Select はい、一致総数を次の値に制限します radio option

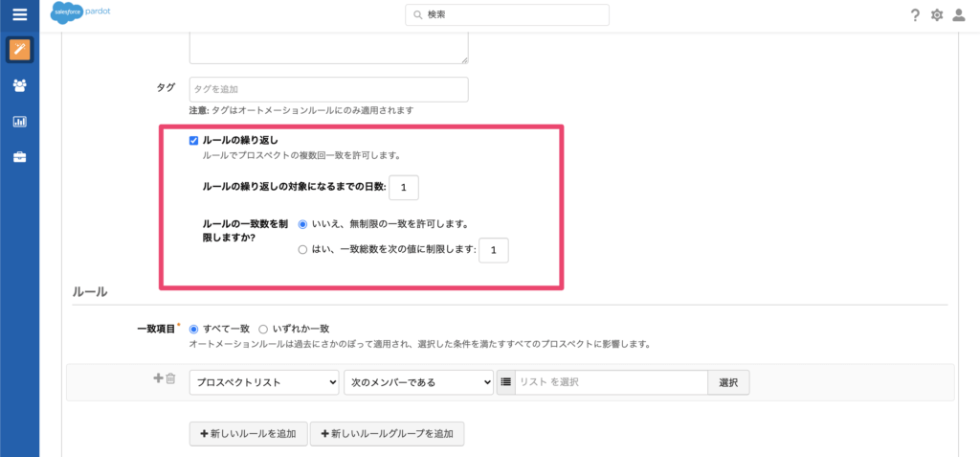[303, 250]
